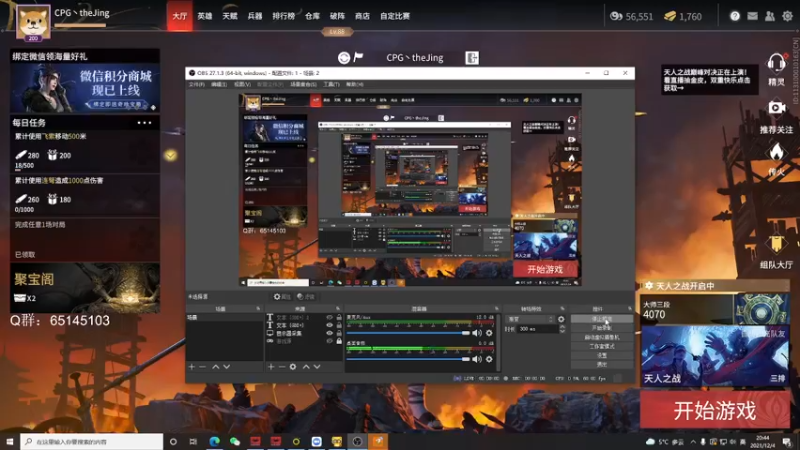Mute the 麦克风/Aux speaker icon
The image size is (800, 450).
[x=477, y=333]
